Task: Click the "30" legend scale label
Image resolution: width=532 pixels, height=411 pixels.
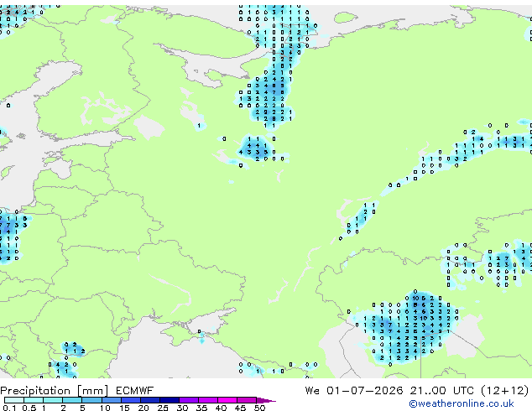Action: point(182,408)
